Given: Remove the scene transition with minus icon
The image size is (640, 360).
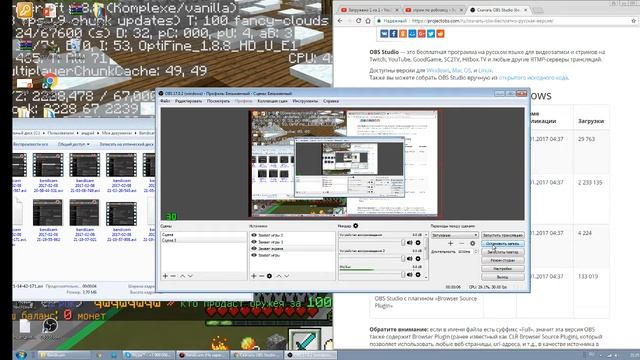Looking at the screenshot, I should (x=462, y=243).
